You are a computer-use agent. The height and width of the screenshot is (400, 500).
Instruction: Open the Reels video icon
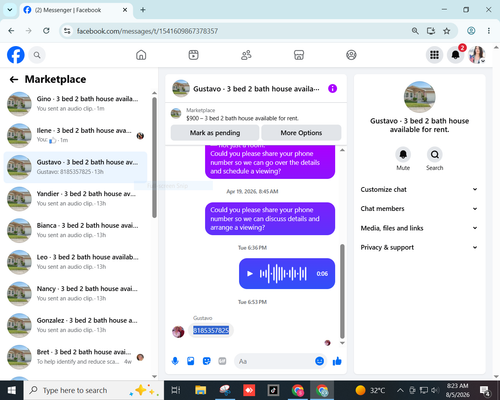[x=193, y=55]
